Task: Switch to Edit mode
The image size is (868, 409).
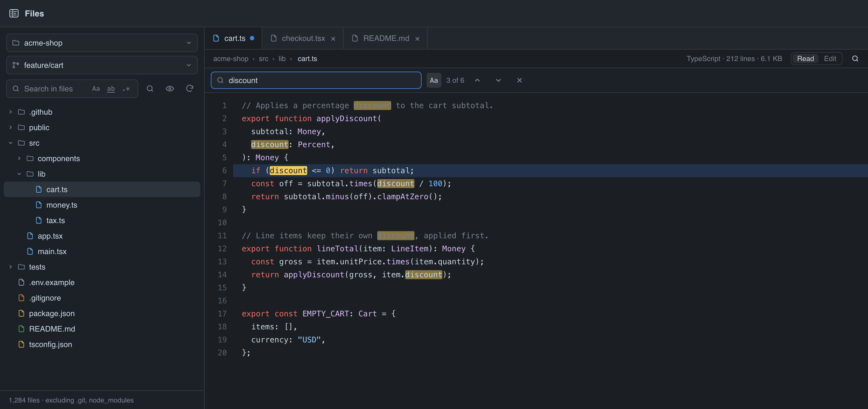Action: [830, 59]
